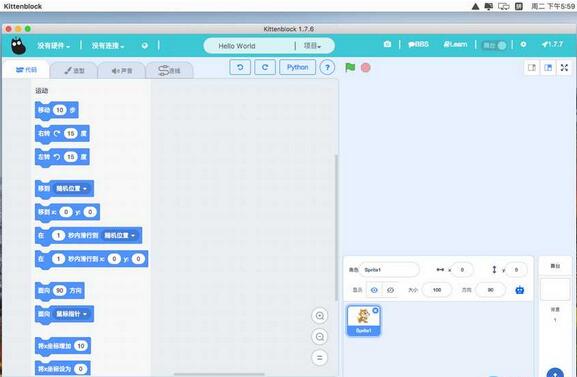Switch to the 造型 costumes tab
This screenshot has width=577, height=377.
pos(74,70)
